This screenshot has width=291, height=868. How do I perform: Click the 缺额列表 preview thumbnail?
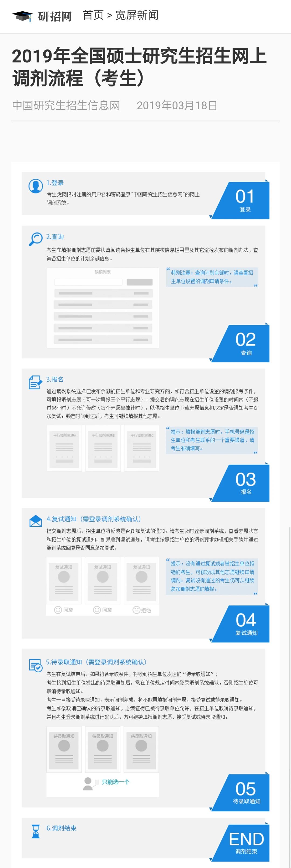point(103,308)
